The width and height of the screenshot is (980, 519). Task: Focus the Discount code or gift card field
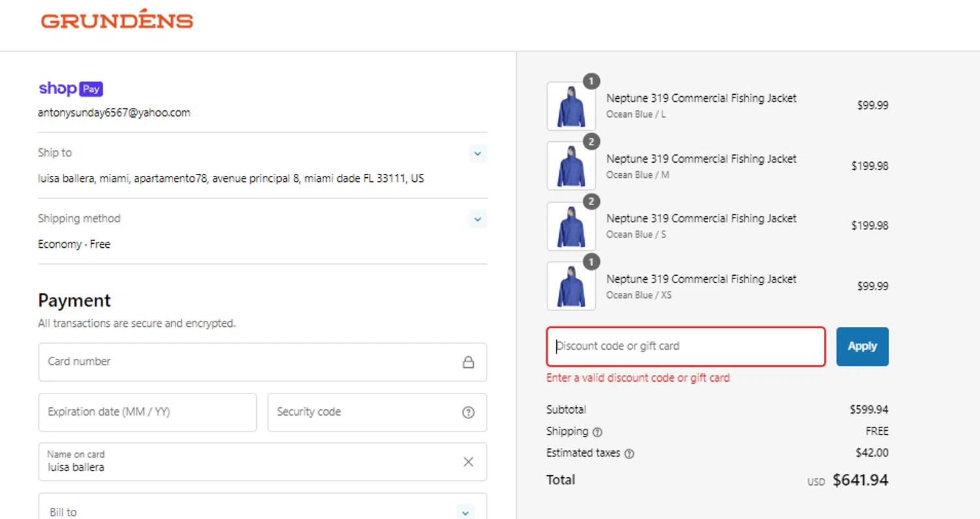coord(686,346)
